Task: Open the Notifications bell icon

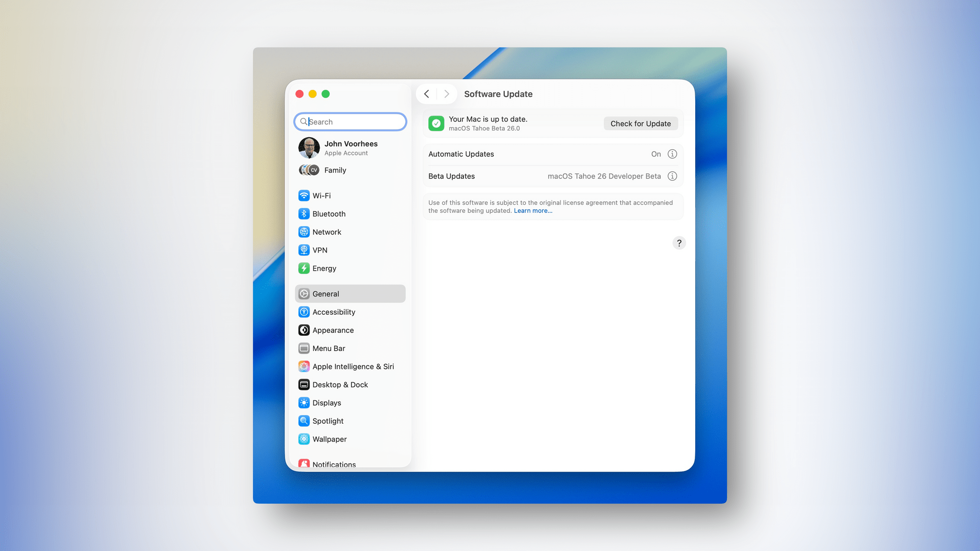Action: pos(304,463)
